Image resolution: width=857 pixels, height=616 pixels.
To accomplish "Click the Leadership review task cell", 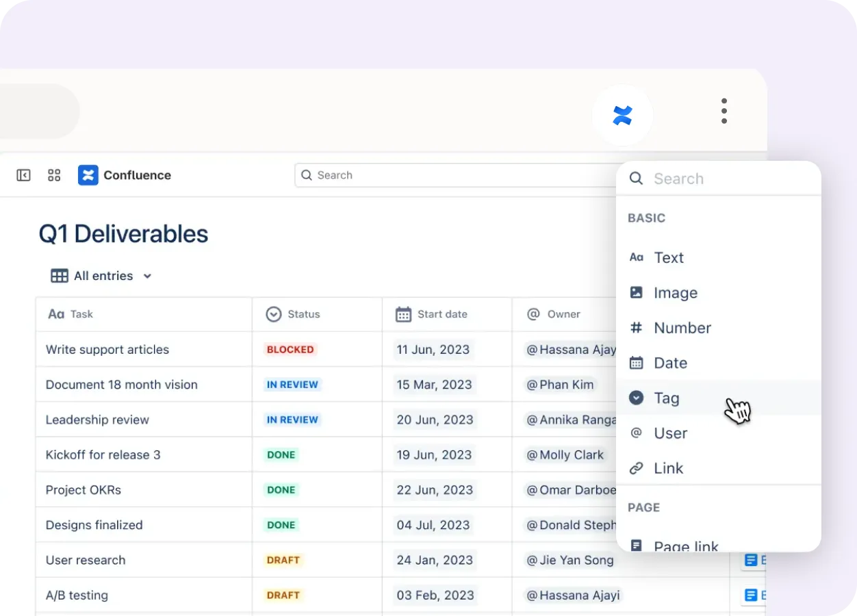I will [144, 420].
